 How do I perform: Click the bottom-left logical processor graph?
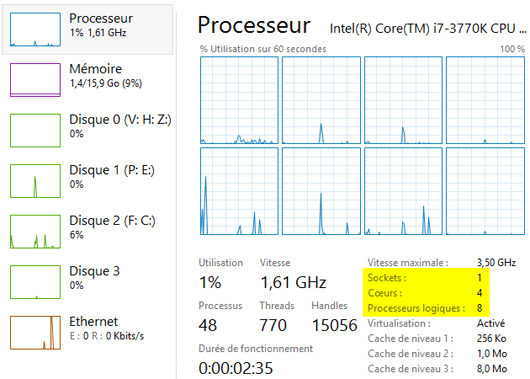coord(239,191)
